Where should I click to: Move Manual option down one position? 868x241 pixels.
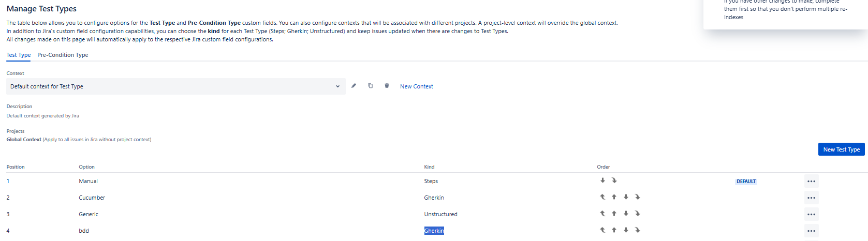click(x=602, y=180)
